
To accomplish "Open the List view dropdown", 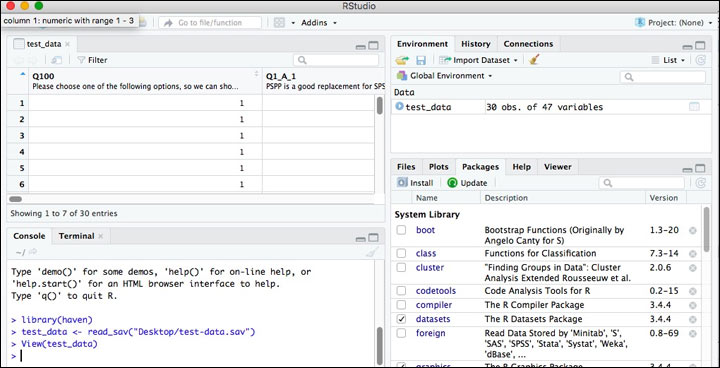I will (x=669, y=60).
